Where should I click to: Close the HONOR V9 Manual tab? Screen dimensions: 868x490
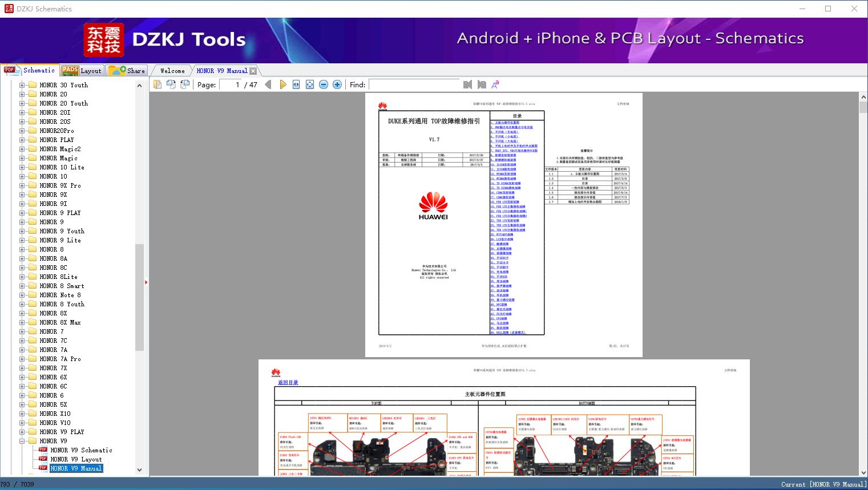(253, 71)
